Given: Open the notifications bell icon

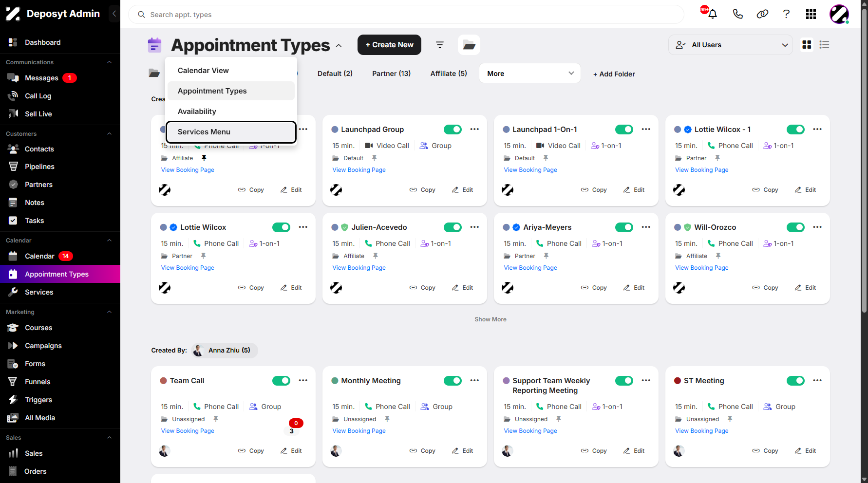Looking at the screenshot, I should (x=712, y=14).
